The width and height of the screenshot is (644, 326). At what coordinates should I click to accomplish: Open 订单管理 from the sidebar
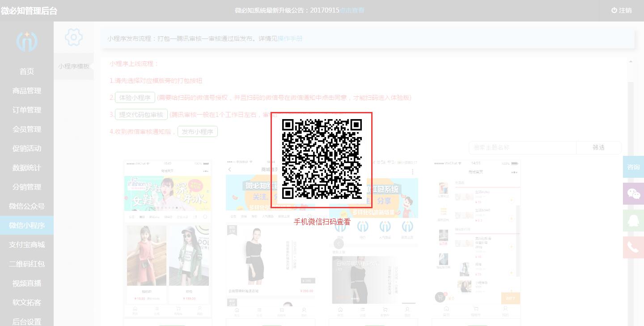(26, 110)
